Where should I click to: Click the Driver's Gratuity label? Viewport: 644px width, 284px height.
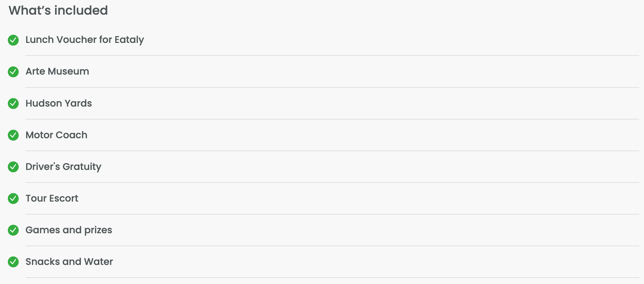(63, 167)
